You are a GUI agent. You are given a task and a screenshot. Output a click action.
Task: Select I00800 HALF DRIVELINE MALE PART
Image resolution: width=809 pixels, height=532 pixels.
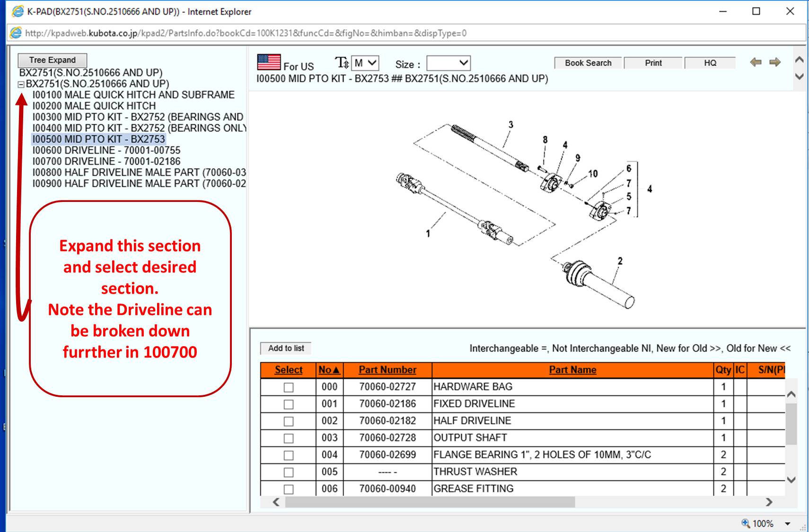(139, 173)
